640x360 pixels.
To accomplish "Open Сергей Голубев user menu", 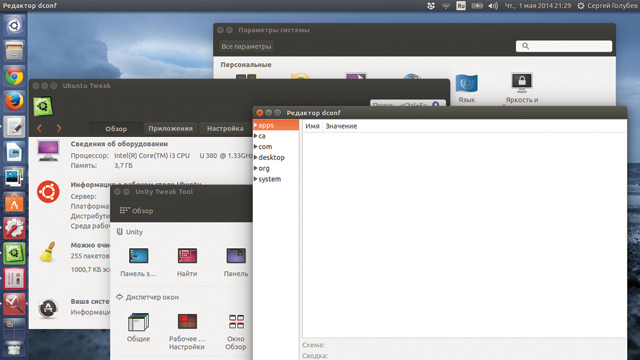I will (613, 6).
